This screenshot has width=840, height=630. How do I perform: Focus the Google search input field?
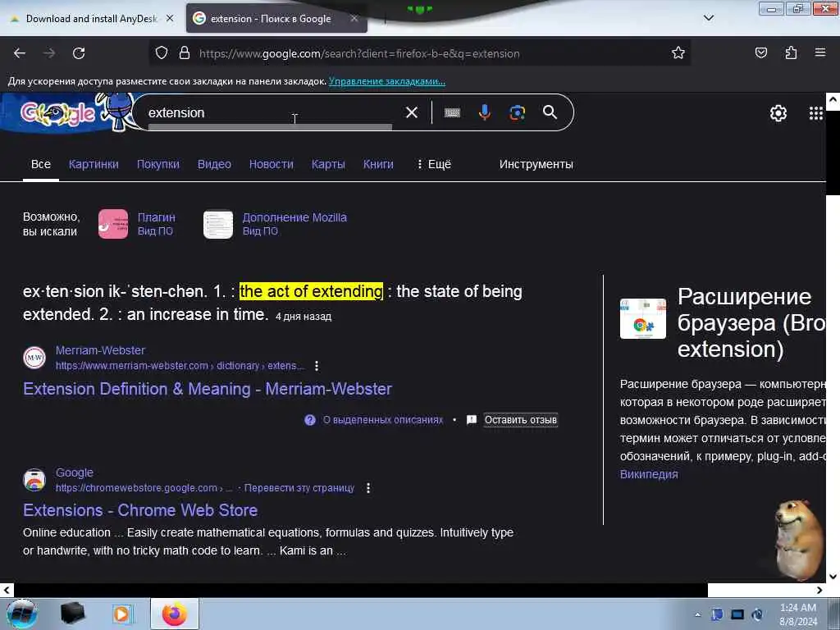[x=271, y=112]
